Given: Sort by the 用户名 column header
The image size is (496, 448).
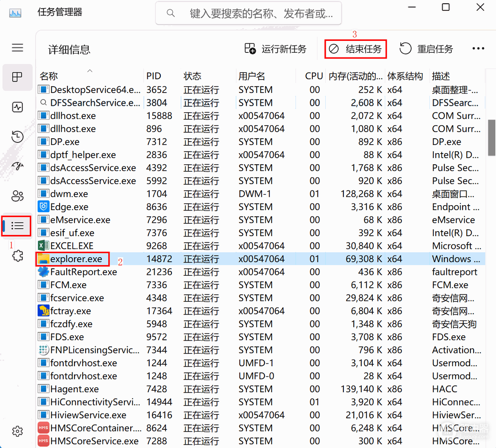Looking at the screenshot, I should [x=252, y=76].
